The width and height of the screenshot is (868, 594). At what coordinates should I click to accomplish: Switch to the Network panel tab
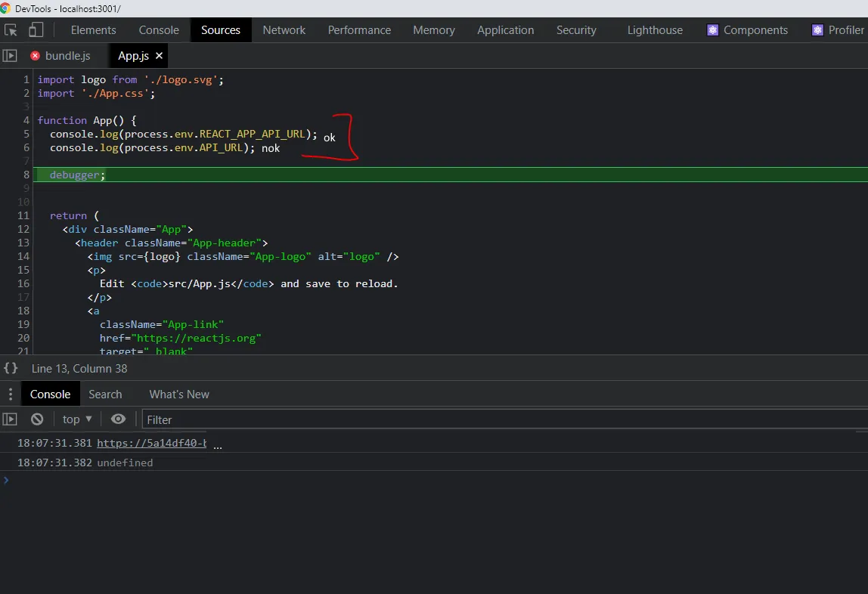[x=284, y=30]
